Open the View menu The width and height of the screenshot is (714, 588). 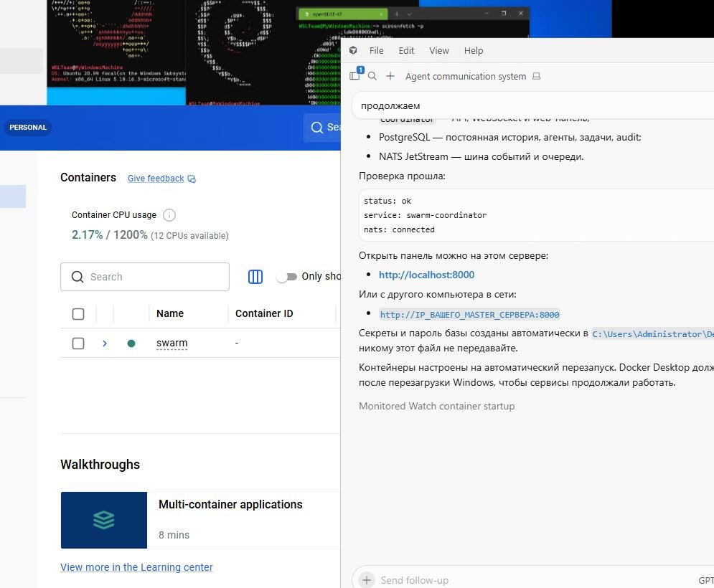point(439,50)
